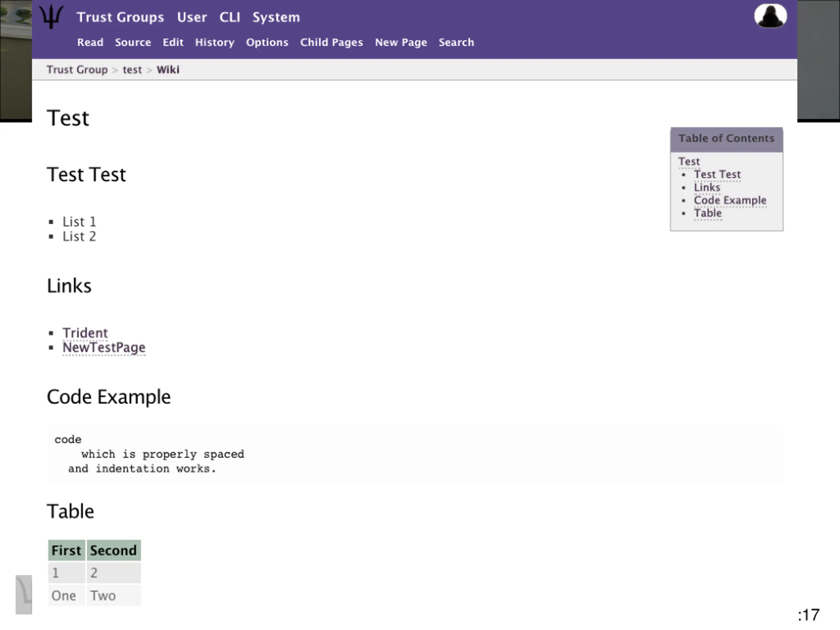
Task: Create a New Page
Action: click(401, 42)
